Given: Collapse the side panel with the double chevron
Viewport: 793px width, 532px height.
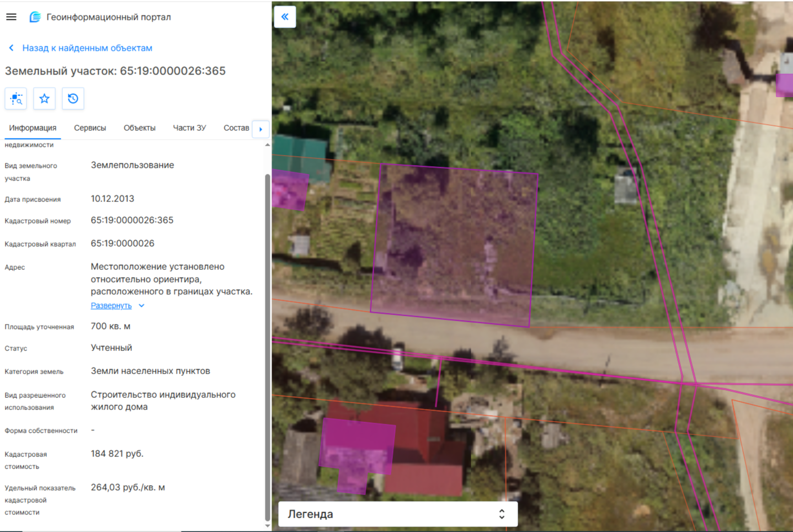Looking at the screenshot, I should point(285,17).
